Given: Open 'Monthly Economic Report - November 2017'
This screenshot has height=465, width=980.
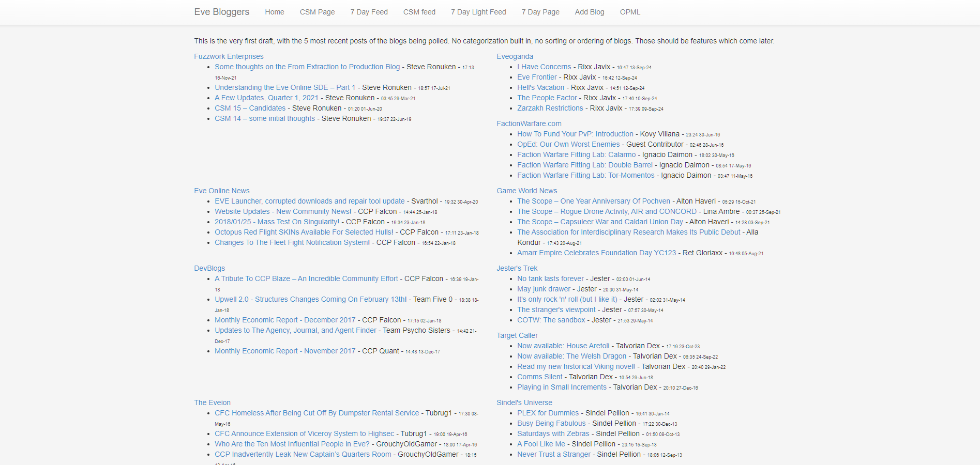Looking at the screenshot, I should coord(285,351).
